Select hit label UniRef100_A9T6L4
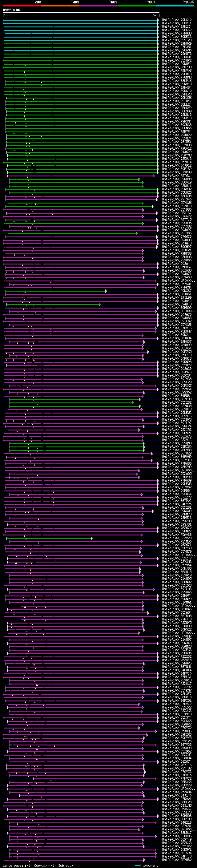The image size is (197, 868). click(x=177, y=176)
